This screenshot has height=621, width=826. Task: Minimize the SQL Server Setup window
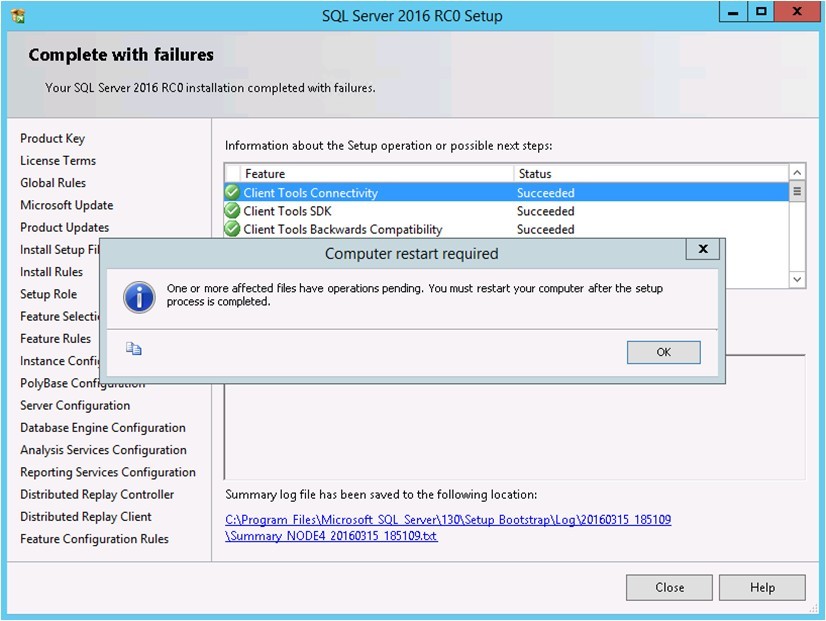click(x=733, y=12)
